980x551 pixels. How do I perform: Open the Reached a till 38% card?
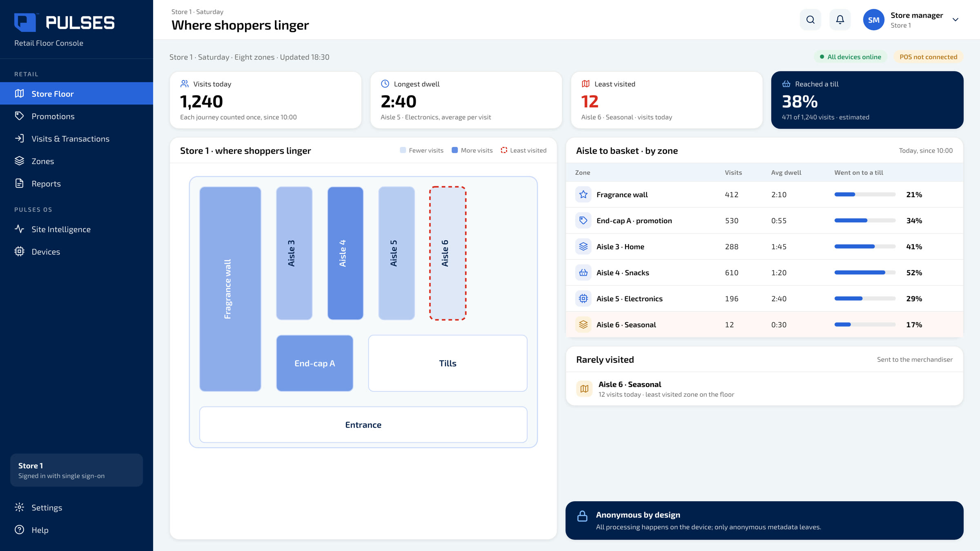pos(867,100)
